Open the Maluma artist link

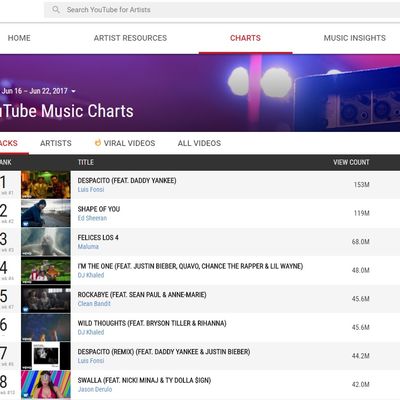point(88,247)
